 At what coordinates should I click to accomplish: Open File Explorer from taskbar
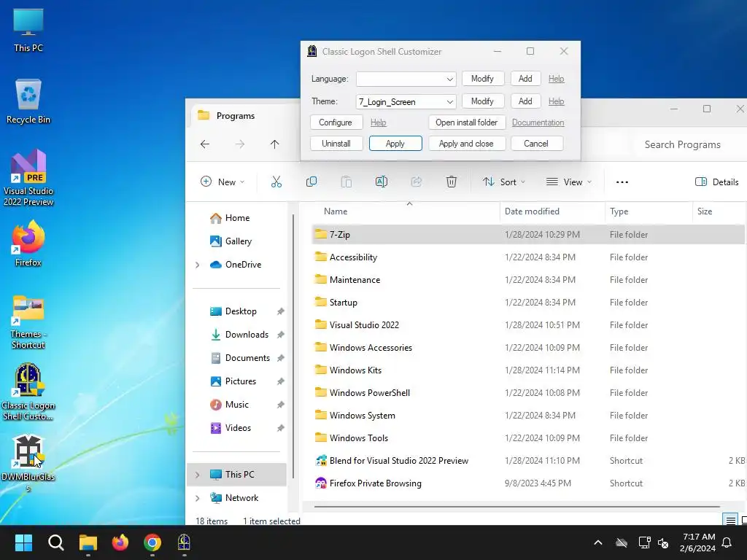(x=88, y=542)
